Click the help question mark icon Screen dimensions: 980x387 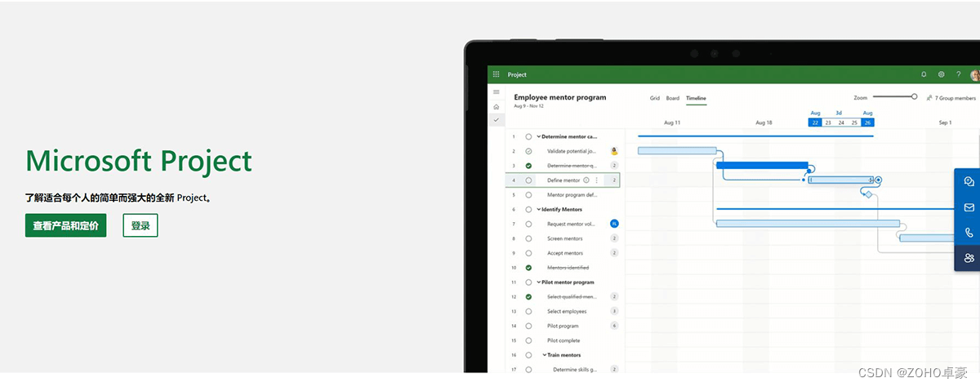(959, 74)
